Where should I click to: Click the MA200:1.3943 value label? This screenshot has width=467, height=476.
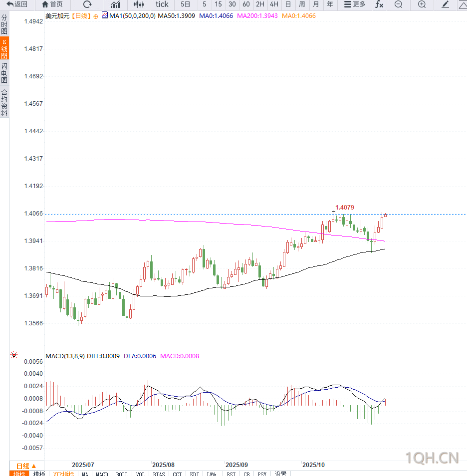click(x=257, y=16)
